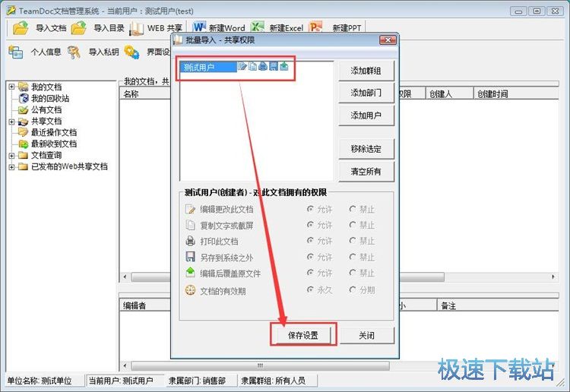This screenshot has width=570, height=392.
Task: Click the 移除选定 button
Action: (x=366, y=149)
